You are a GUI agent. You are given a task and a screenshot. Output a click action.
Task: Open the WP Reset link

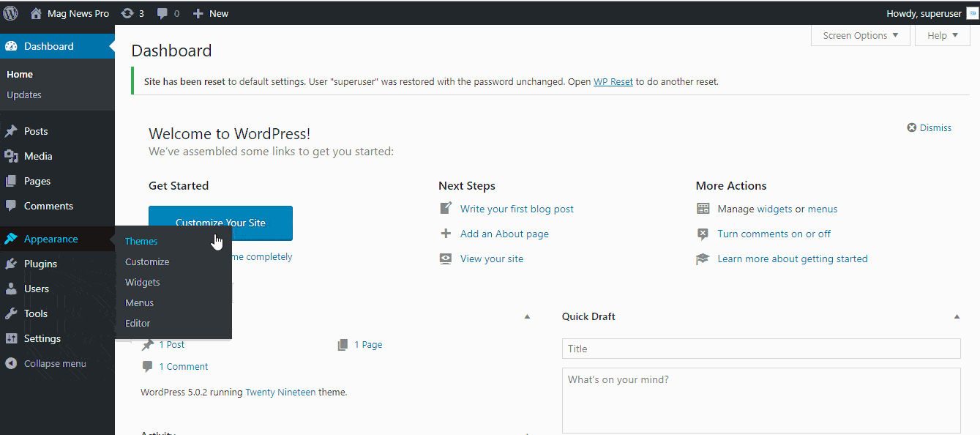tap(613, 81)
